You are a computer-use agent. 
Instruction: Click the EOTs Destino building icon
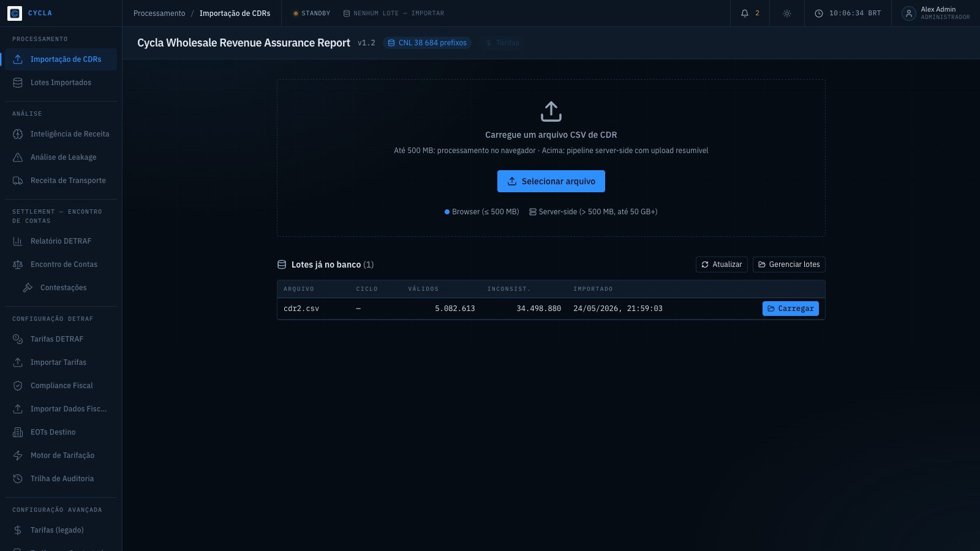(x=18, y=432)
